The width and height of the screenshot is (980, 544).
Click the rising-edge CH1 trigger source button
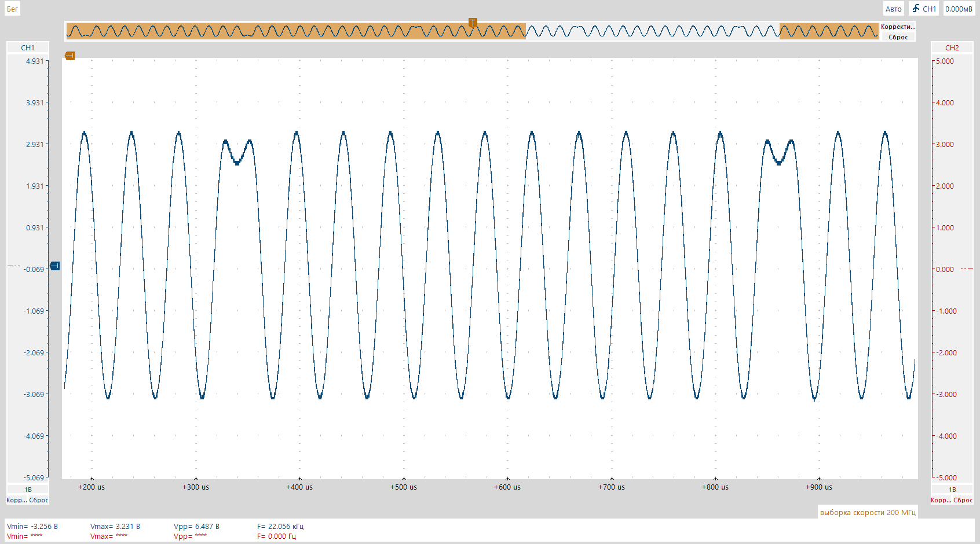click(x=924, y=9)
